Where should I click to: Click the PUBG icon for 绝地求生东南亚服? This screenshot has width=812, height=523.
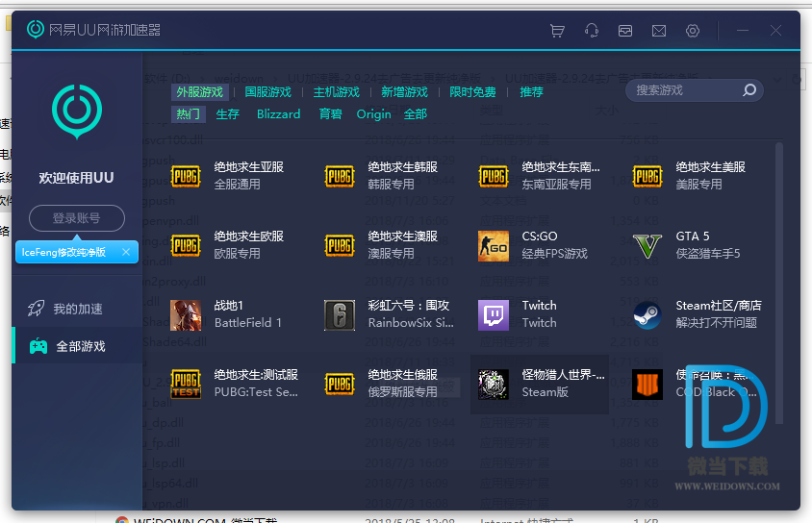[493, 176]
